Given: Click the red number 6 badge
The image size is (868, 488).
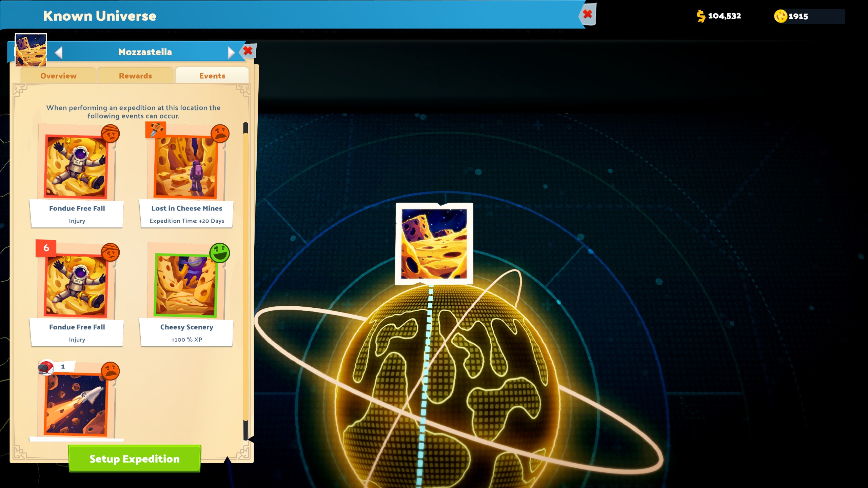Looking at the screenshot, I should click(46, 248).
